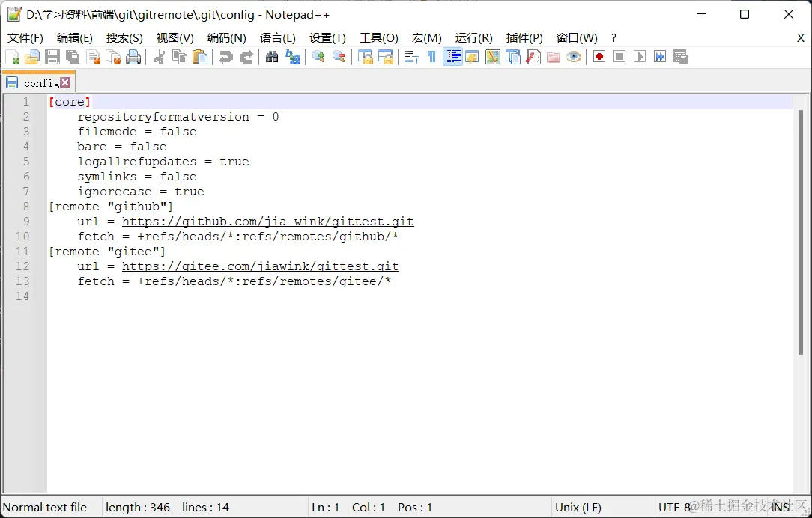812x518 pixels.
Task: Click the [remote "gitee"] line
Action: point(107,252)
